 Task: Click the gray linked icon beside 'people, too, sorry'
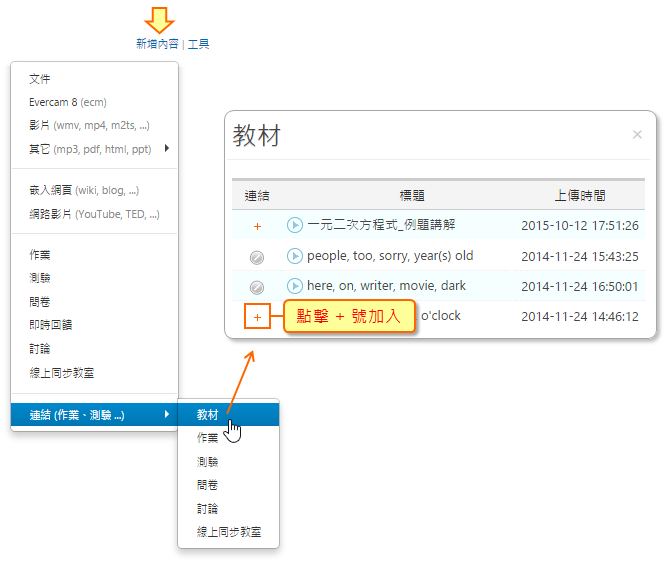257,257
